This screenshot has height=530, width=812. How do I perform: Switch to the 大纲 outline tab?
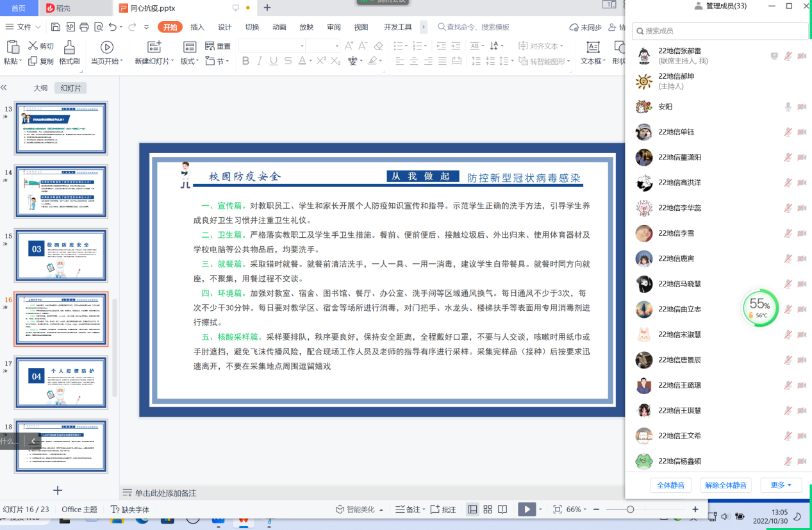[x=40, y=88]
